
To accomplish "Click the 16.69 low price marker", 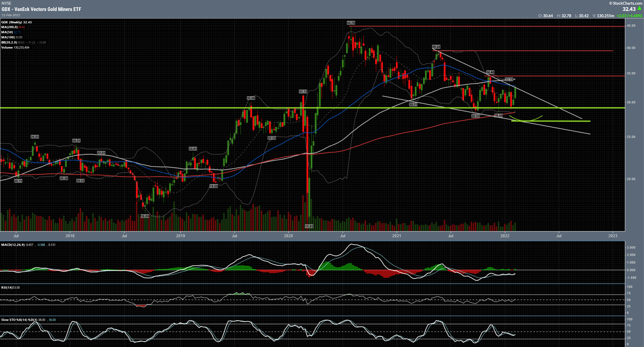I will (145, 216).
